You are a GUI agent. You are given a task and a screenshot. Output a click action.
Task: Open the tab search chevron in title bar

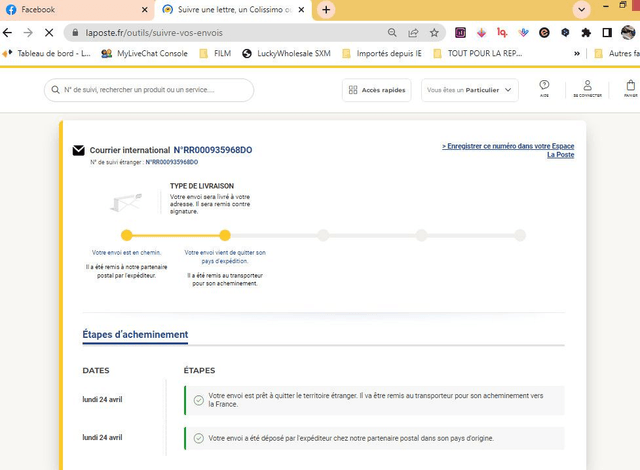(x=581, y=9)
